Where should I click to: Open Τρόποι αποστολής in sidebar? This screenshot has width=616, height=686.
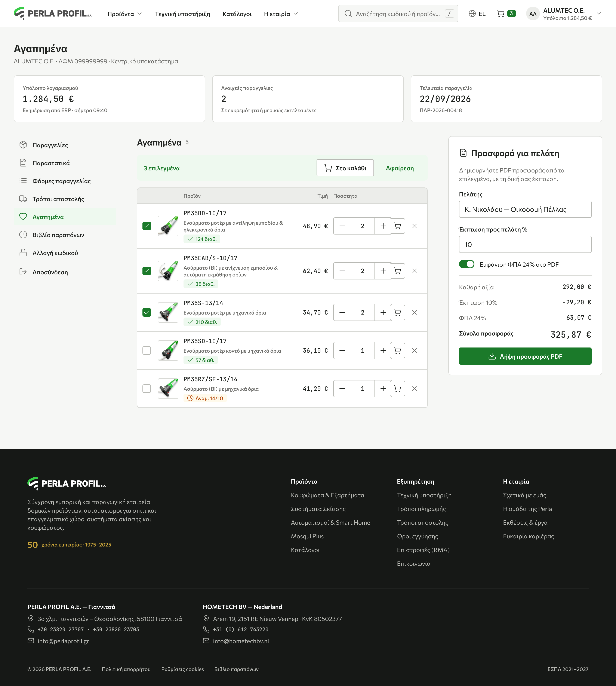[x=65, y=199]
